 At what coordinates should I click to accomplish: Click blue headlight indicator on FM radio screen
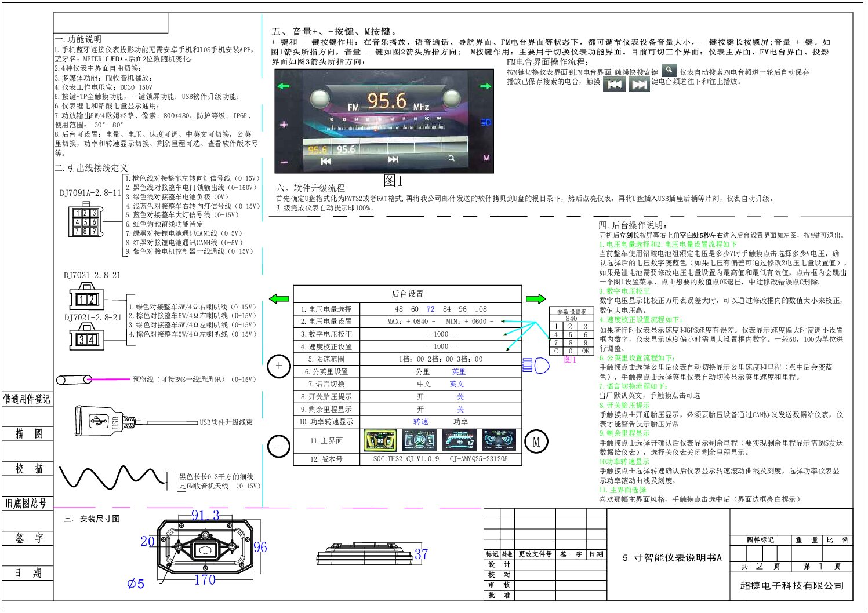[x=486, y=122]
